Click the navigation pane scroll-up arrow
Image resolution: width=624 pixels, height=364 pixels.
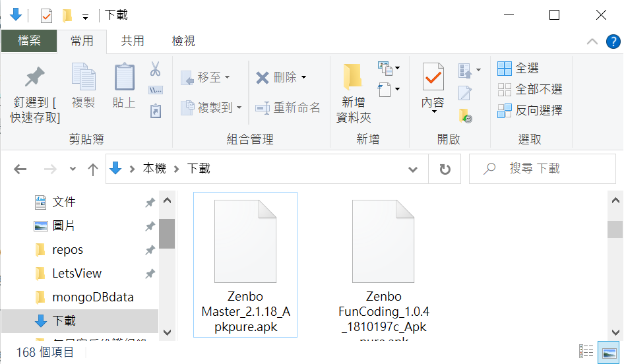tap(167, 200)
